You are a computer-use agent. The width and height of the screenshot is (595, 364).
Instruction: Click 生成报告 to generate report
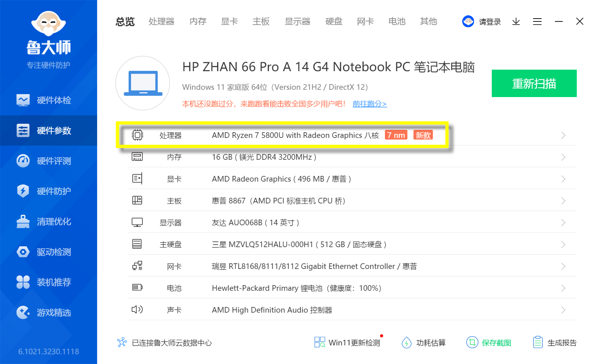tap(555, 343)
